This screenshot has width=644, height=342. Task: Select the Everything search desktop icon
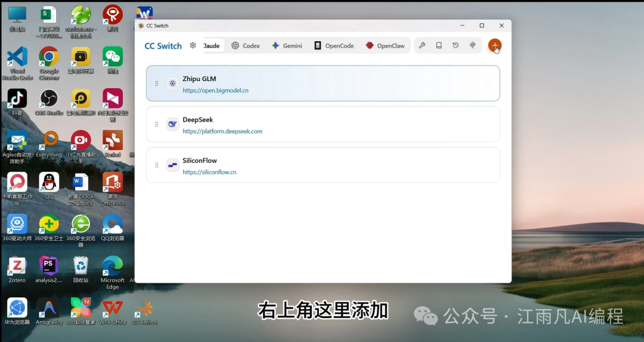coord(49,145)
